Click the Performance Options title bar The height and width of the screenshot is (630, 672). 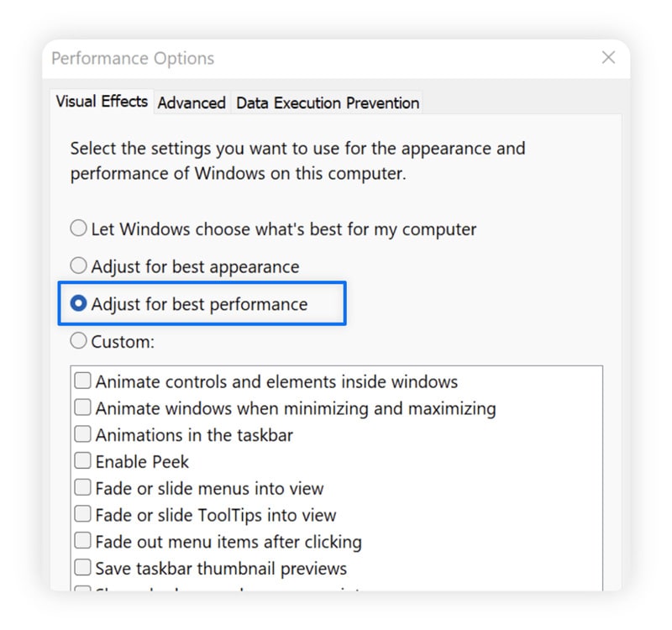tap(252, 58)
